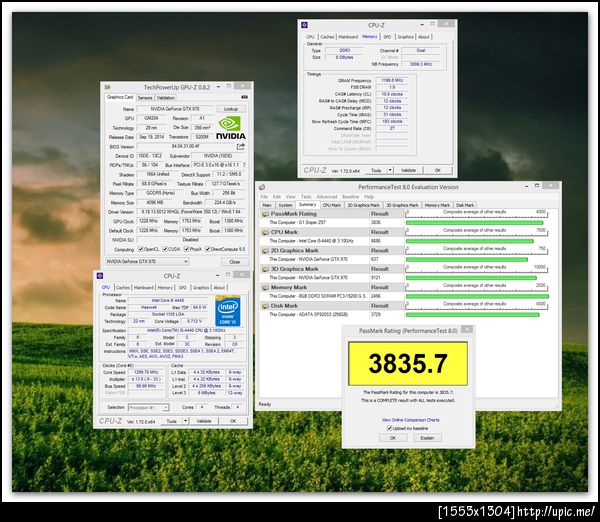The height and width of the screenshot is (522, 600).
Task: Click the Explain button in PassMark dialog
Action: tap(427, 438)
